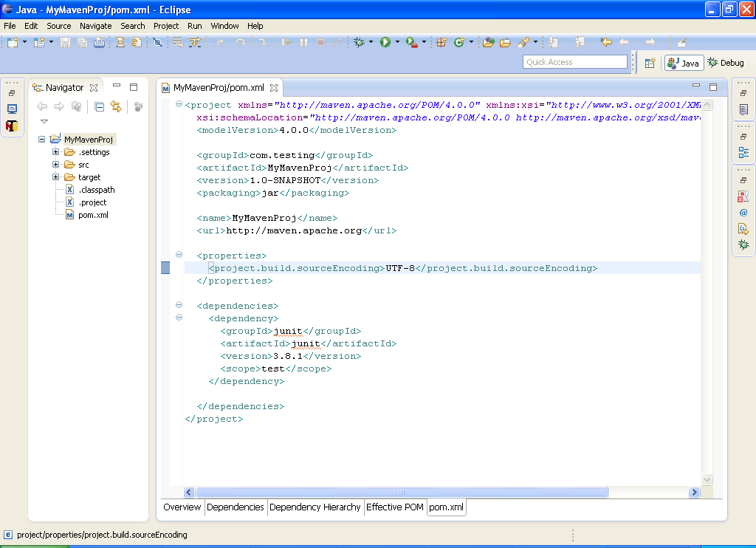This screenshot has height=548, width=756.
Task: Click the Skip All Breakpoints icon
Action: point(157,42)
